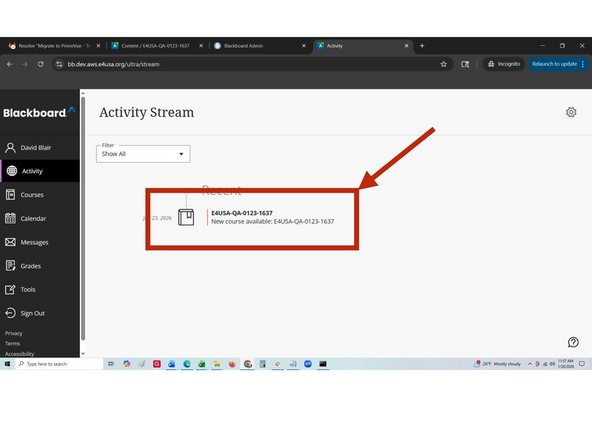
Task: Click the Type here to search box
Action: tap(59, 364)
